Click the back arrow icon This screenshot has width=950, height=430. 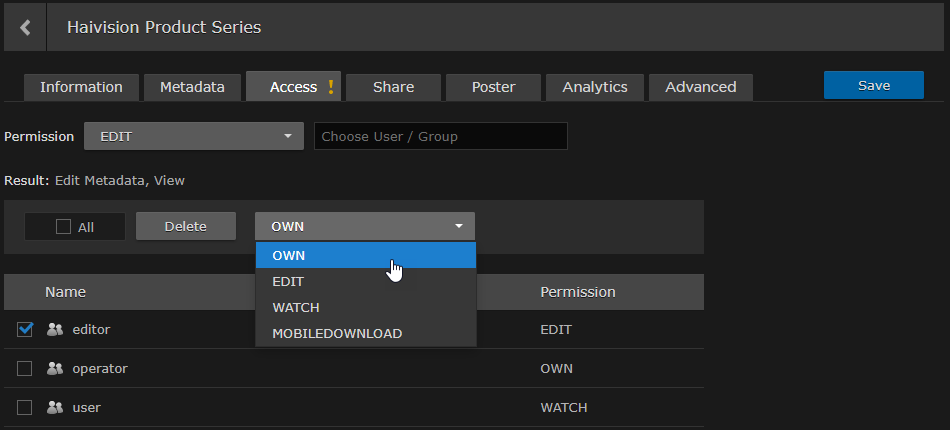tap(25, 28)
